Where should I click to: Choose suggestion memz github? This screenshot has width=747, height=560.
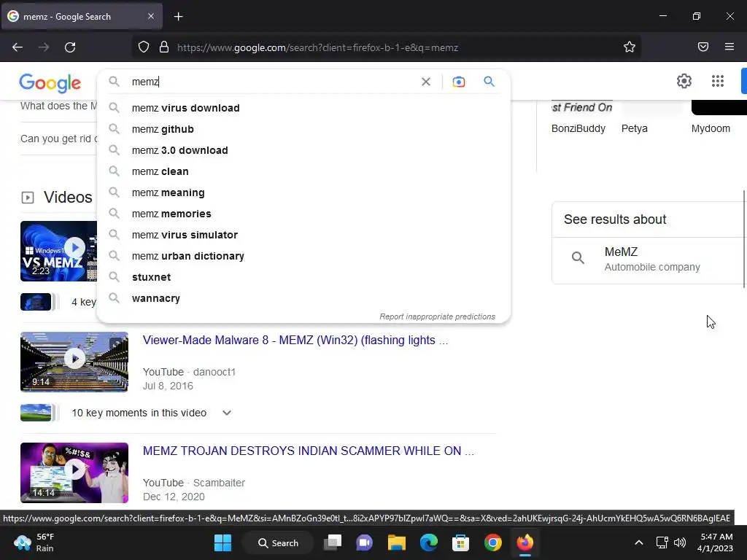[x=304, y=129]
